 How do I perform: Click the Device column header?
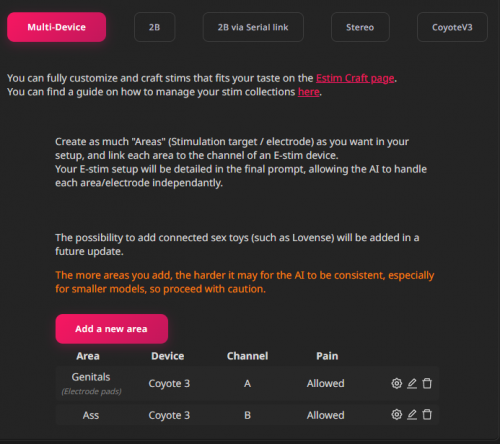pos(168,356)
